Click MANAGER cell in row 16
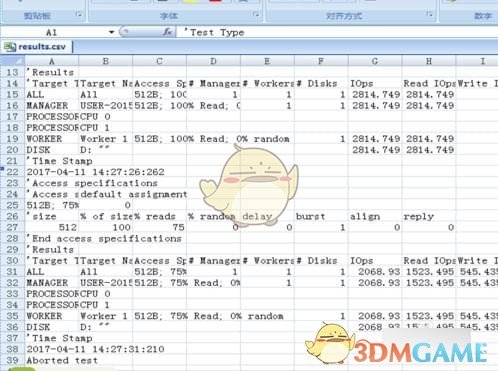498x371 pixels. pyautogui.click(x=52, y=106)
